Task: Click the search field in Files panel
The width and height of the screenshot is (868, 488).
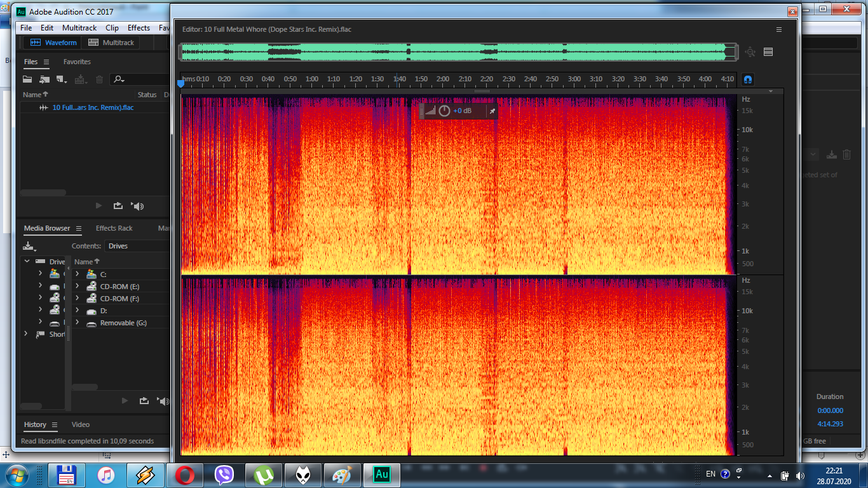Action: [140, 79]
